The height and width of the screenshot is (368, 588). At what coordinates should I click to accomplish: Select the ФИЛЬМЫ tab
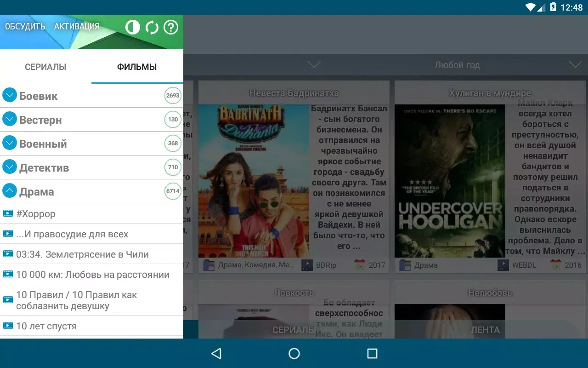[x=137, y=67]
